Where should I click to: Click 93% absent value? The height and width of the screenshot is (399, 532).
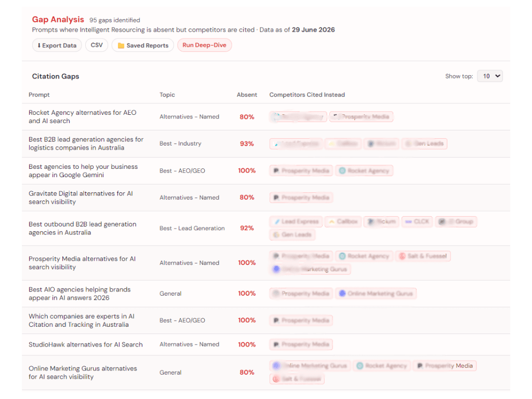(247, 143)
